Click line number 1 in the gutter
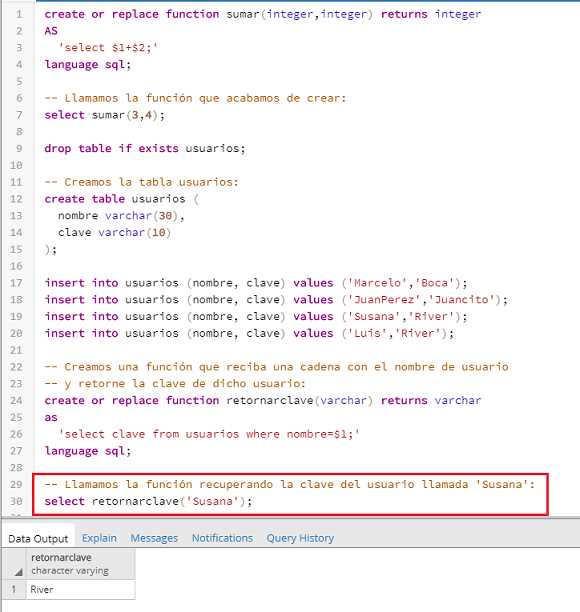 click(x=19, y=14)
